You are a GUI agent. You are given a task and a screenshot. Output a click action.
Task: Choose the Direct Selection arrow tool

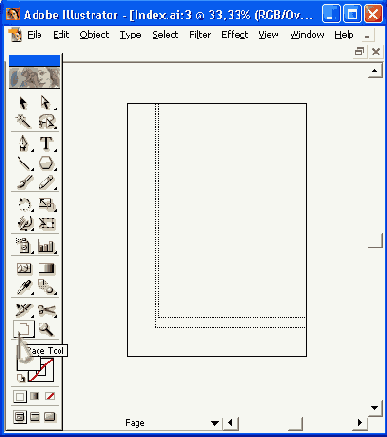point(46,103)
